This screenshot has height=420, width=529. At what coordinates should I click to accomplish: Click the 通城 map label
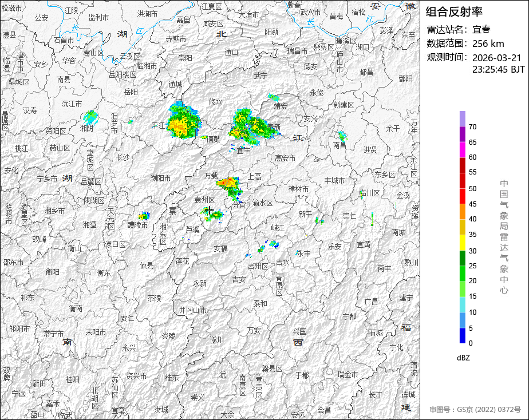(x=175, y=84)
